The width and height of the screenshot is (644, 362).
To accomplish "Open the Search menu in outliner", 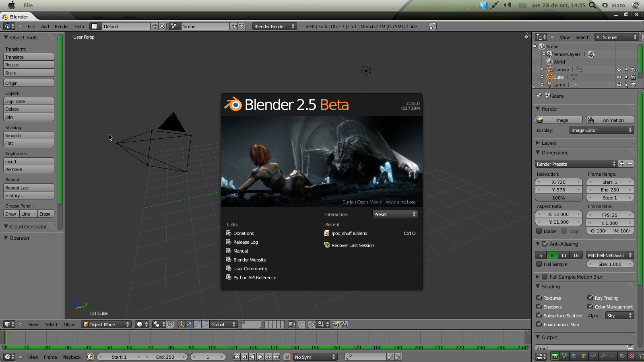I will (x=582, y=37).
